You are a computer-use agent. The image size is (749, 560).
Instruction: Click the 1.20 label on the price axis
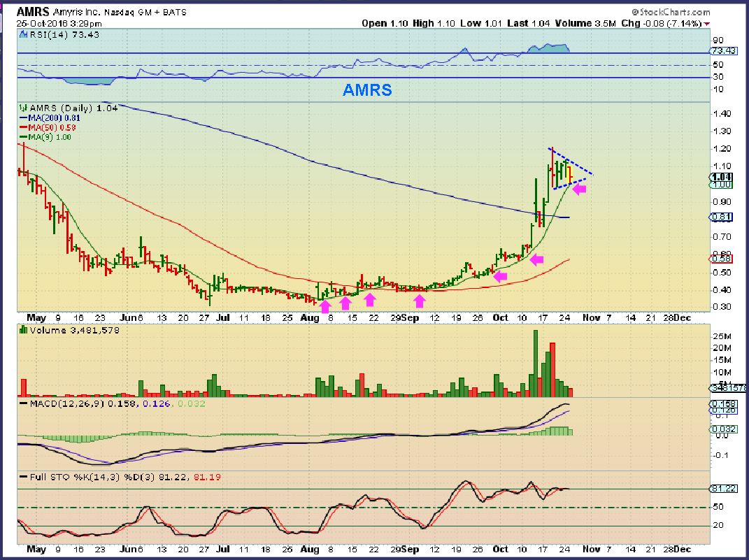click(721, 148)
